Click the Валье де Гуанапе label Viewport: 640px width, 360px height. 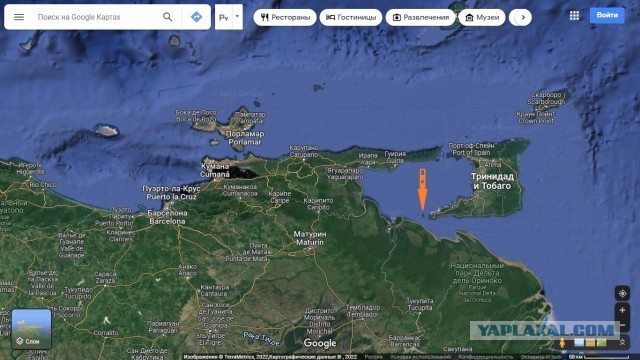pos(72,245)
